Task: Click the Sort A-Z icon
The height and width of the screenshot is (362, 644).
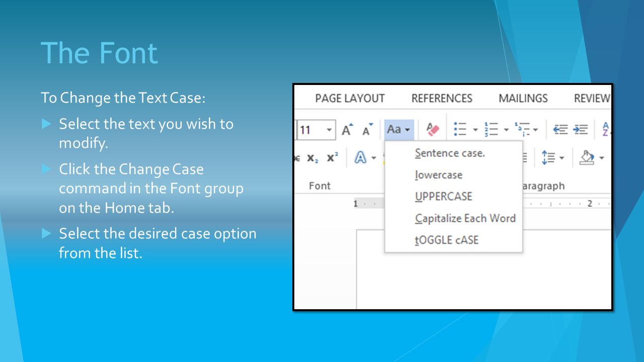Action: pyautogui.click(x=606, y=130)
